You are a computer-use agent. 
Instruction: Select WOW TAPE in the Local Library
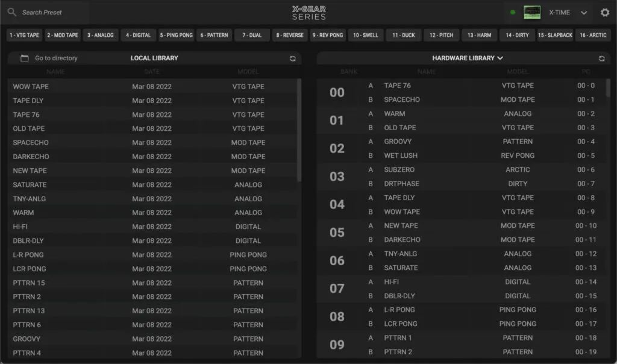(x=152, y=87)
